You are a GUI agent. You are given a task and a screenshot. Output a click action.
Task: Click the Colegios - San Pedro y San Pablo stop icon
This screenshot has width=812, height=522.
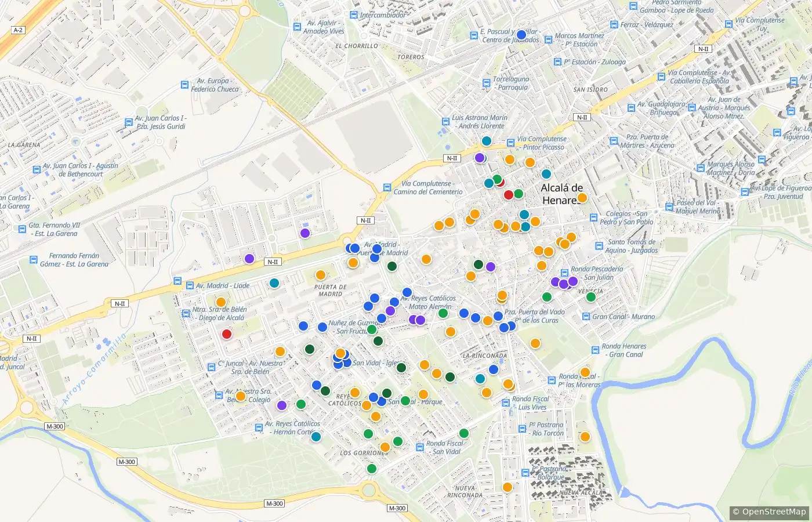point(593,218)
